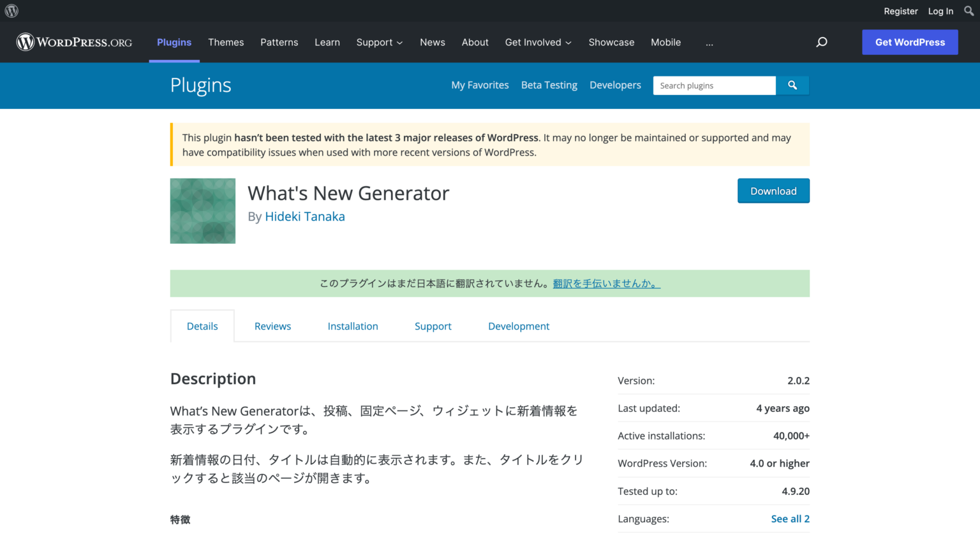Select Themes in the main navigation
Image resolution: width=980 pixels, height=537 pixels.
tap(226, 42)
